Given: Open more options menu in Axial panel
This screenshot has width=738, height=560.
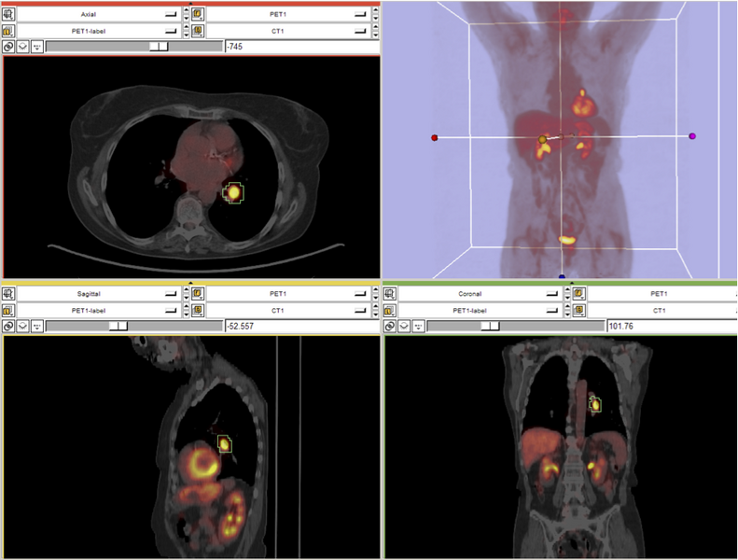Looking at the screenshot, I should (37, 47).
